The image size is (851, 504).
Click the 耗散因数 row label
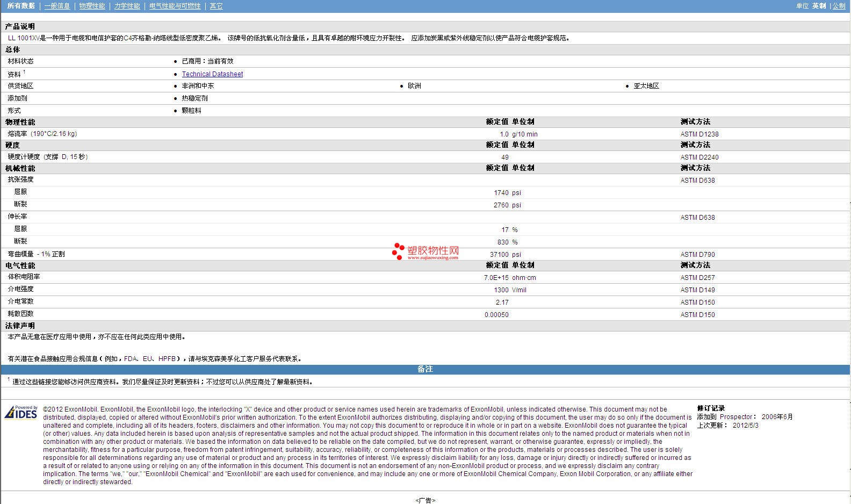[x=20, y=314]
